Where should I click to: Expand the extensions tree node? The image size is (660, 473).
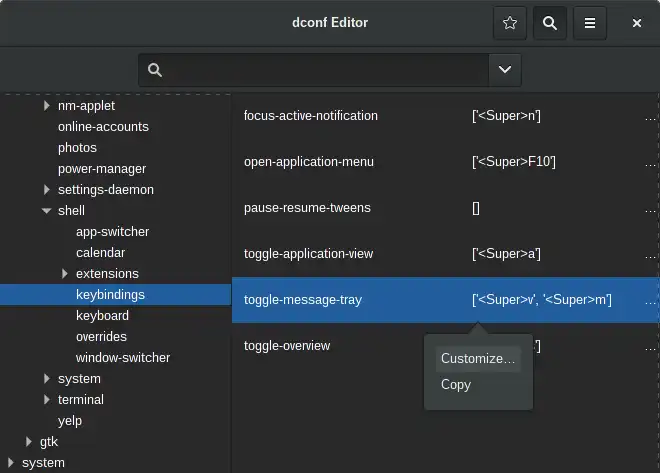tap(64, 274)
